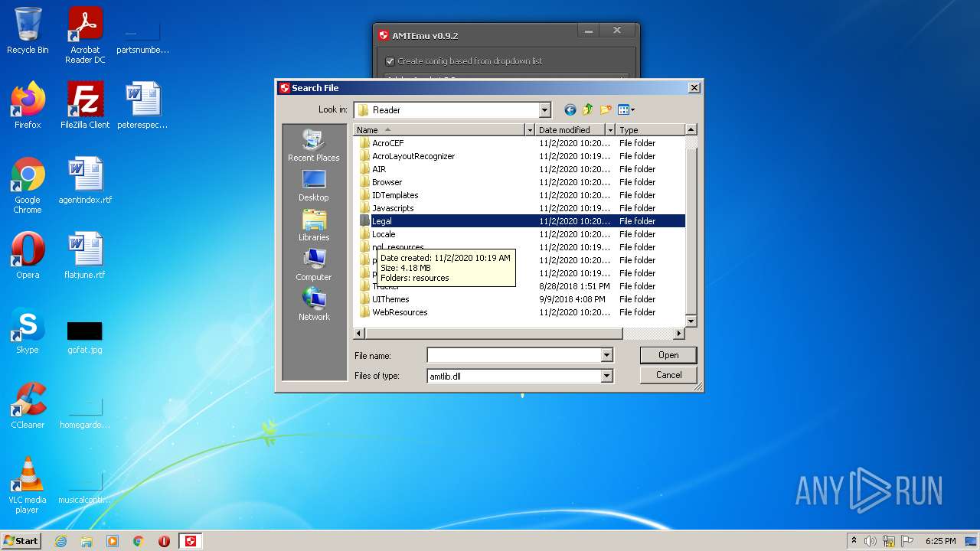Open VLC media player desktop shortcut

[x=28, y=486]
